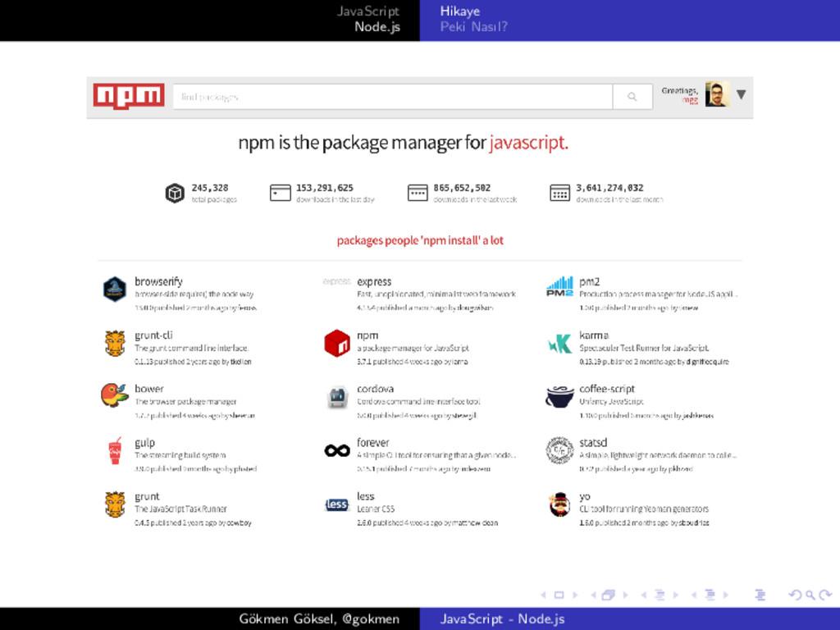
Task: Click the grunt boar icon
Action: tap(115, 504)
